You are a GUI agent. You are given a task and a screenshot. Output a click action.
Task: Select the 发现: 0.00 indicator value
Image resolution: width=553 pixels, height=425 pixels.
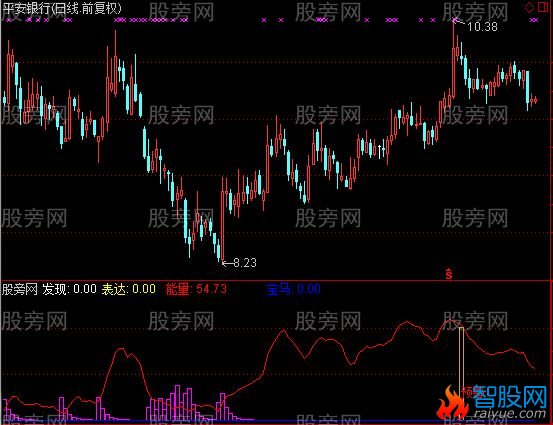(69, 289)
